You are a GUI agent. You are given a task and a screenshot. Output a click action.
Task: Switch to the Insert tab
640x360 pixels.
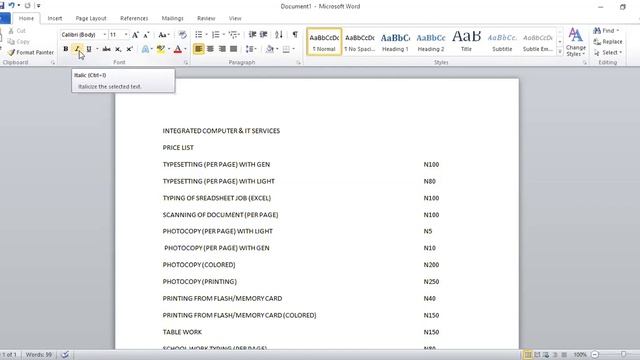[x=55, y=18]
